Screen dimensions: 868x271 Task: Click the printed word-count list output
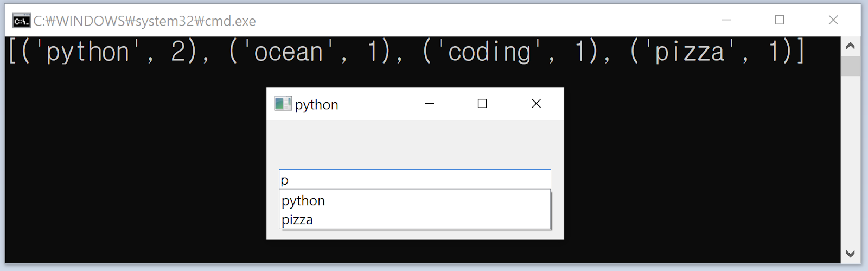[x=407, y=52]
